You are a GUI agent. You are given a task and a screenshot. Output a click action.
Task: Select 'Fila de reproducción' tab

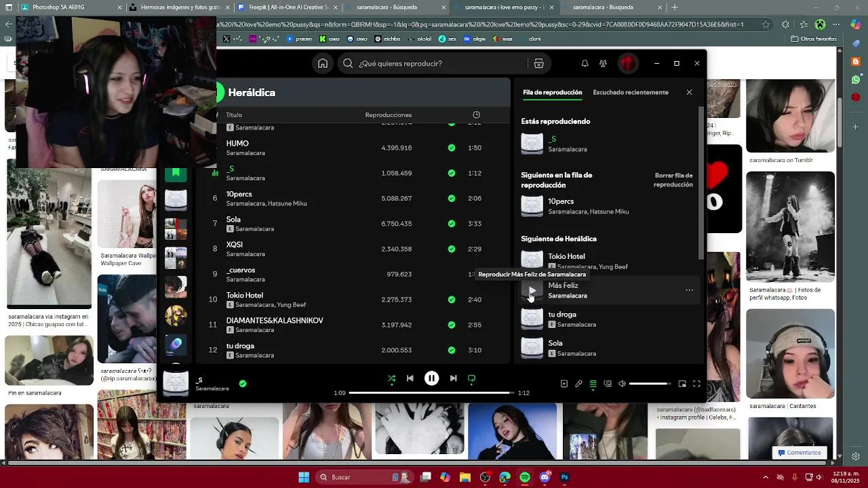click(553, 92)
